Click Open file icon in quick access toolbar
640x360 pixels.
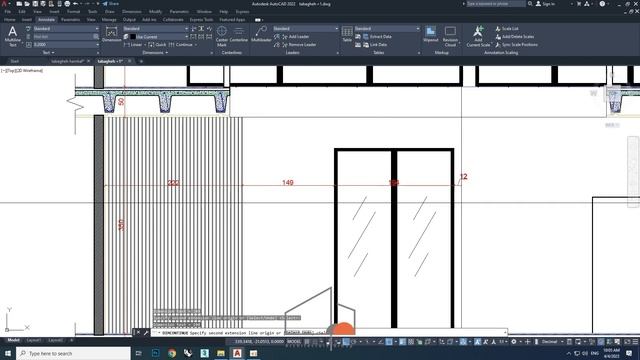pyautogui.click(x=27, y=4)
